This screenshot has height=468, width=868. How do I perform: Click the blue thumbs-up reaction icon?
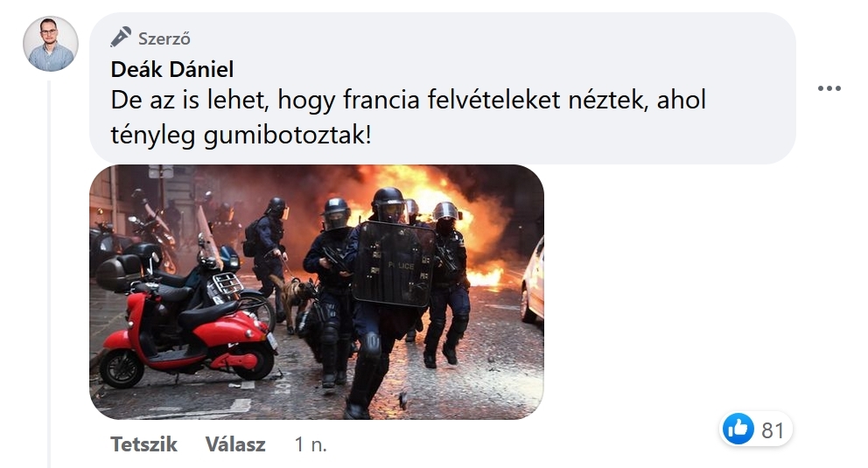pos(738,429)
